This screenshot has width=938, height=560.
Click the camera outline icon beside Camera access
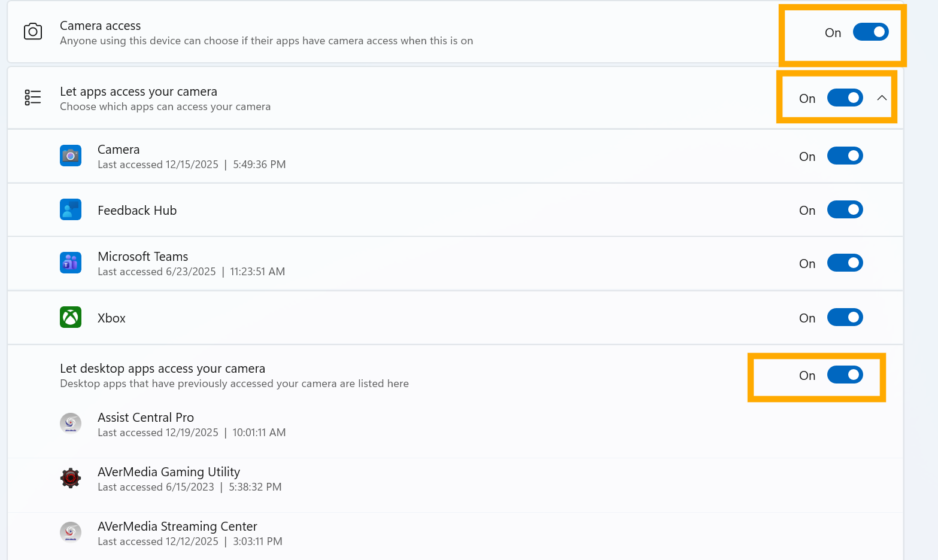pos(33,32)
